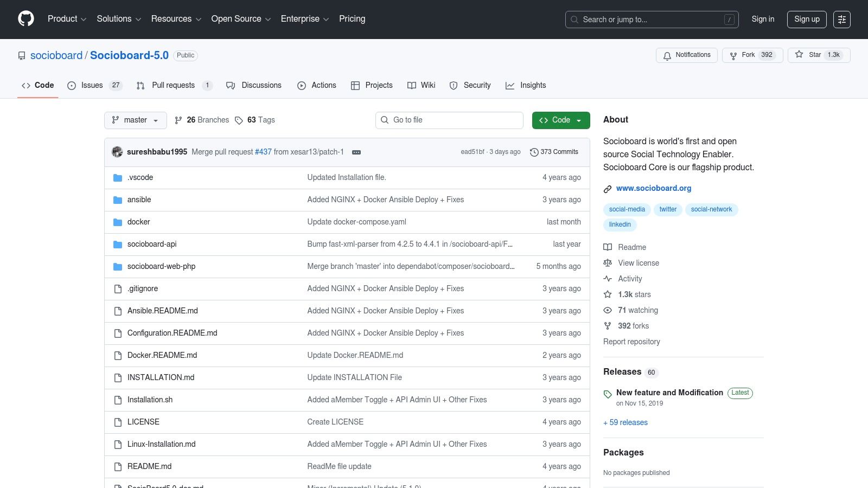
Task: Switch to the Insights tab
Action: (526, 86)
